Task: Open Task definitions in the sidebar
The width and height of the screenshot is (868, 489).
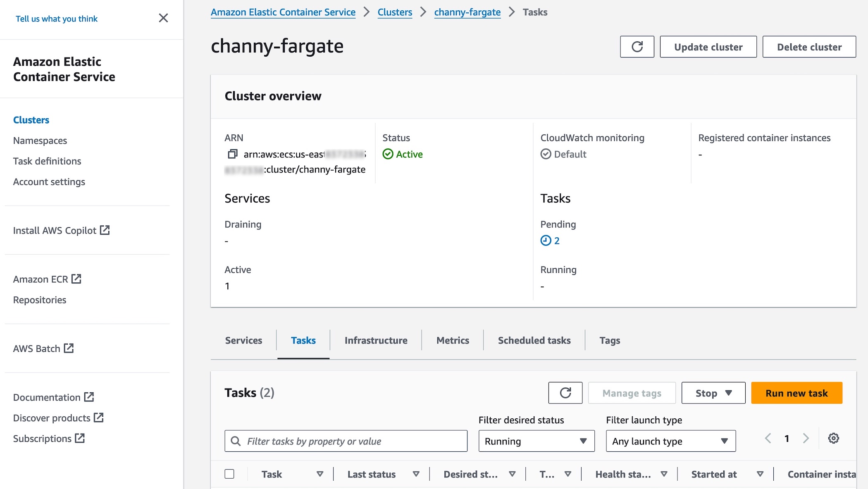Action: point(47,161)
